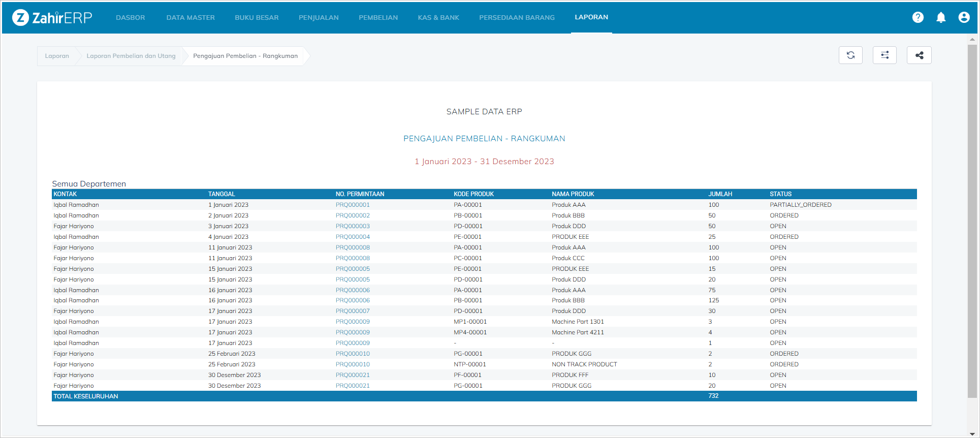Open the notifications bell
This screenshot has width=980, height=438.
[941, 18]
